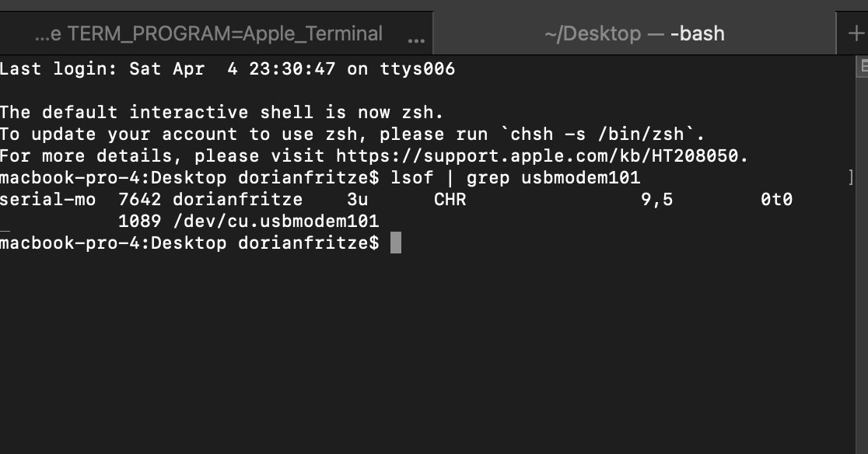Click the small marker at the right screen edge
Screen dimensions: 868x454
coord(863,68)
